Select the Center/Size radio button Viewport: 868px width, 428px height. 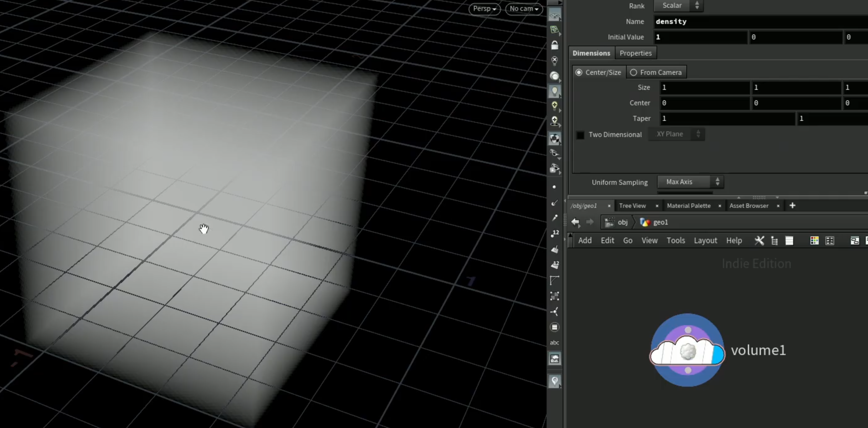pos(598,72)
